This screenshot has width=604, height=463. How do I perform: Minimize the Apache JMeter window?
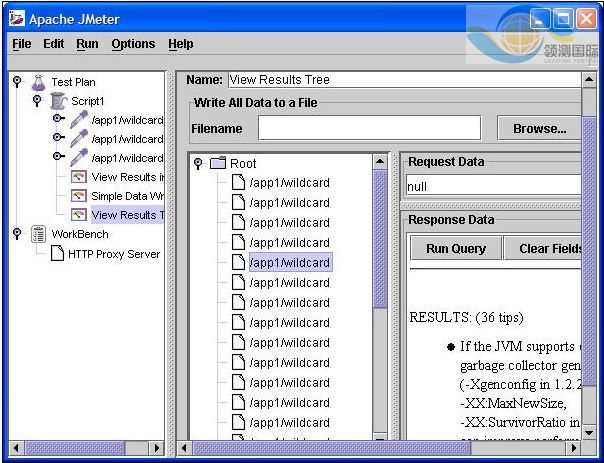point(540,18)
